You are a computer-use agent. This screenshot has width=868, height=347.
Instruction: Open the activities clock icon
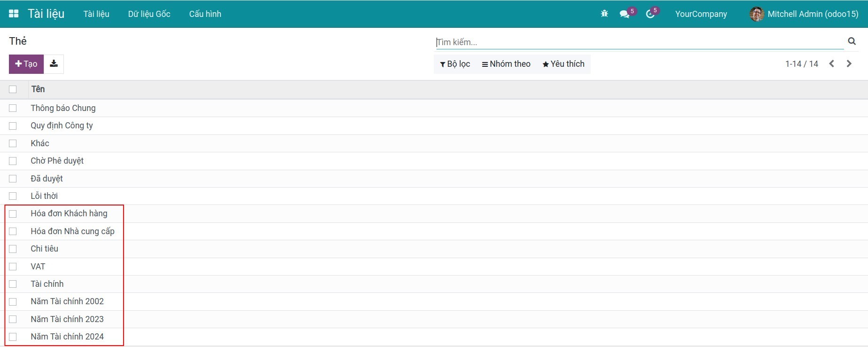coord(650,14)
